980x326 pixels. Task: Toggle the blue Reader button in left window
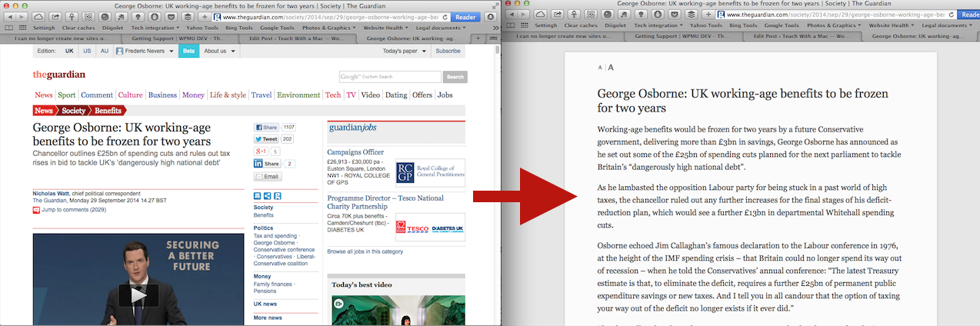[465, 16]
